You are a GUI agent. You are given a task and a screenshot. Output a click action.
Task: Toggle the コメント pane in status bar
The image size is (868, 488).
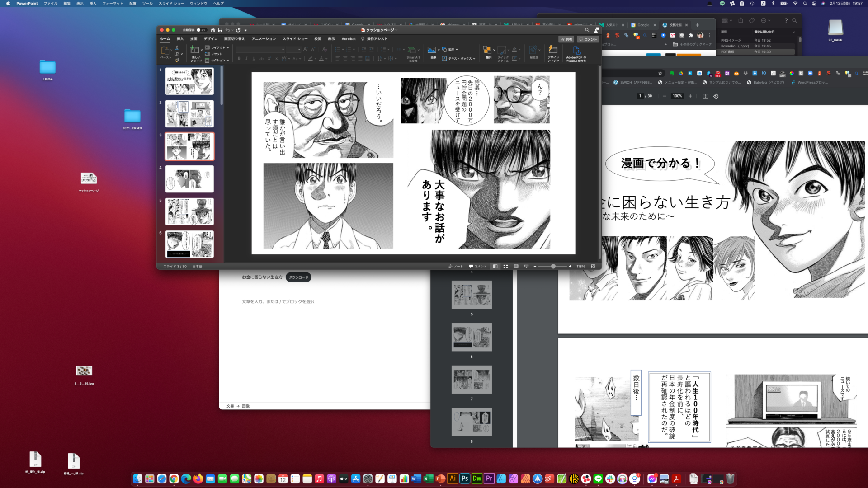478,267
